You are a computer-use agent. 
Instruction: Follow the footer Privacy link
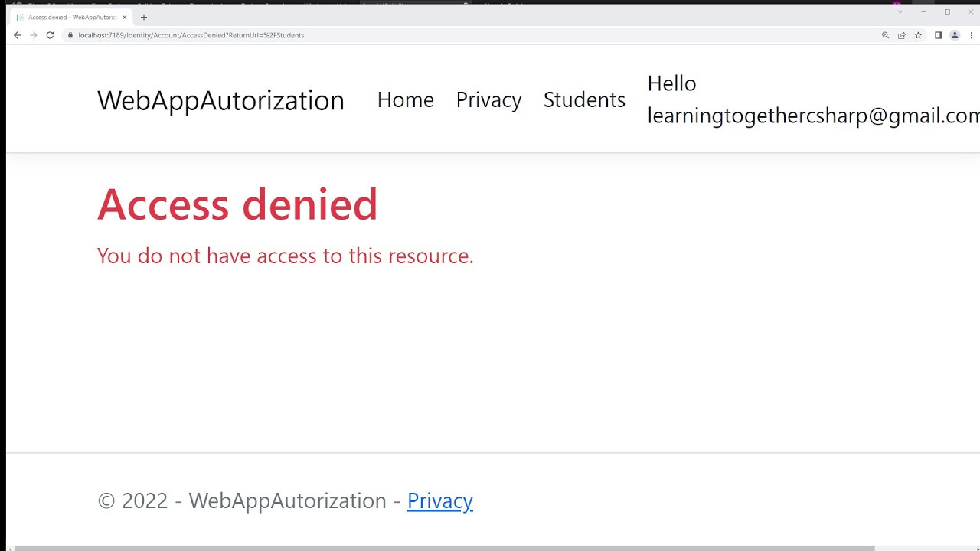pyautogui.click(x=439, y=500)
